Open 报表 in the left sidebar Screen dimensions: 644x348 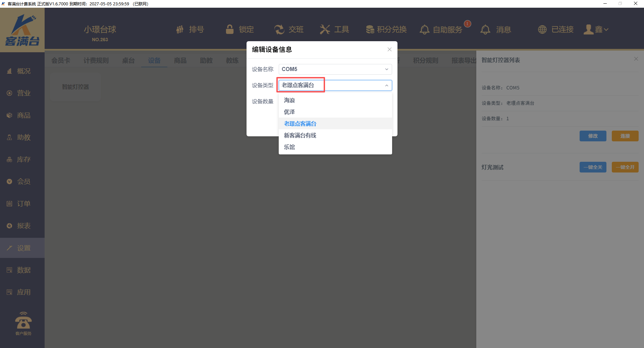[23, 226]
